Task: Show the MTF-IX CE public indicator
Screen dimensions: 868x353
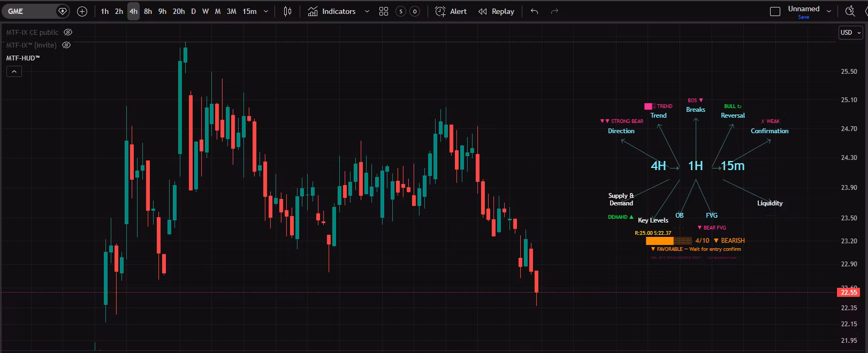Action: [x=68, y=32]
